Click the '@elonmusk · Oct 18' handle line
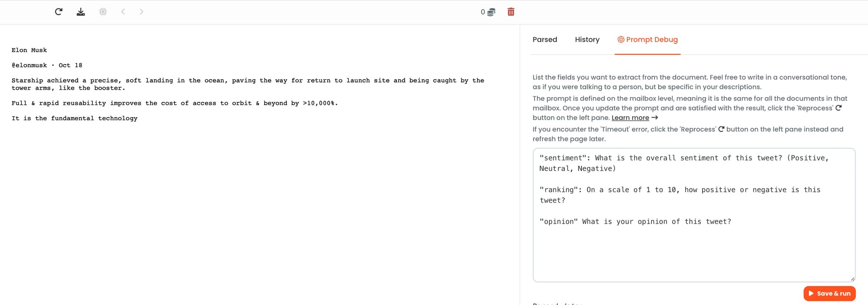Viewport: 868px width, 305px height. [47, 66]
